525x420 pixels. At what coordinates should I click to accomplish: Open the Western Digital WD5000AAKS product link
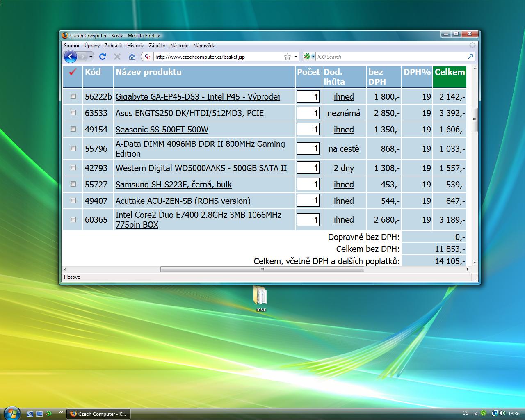(x=201, y=168)
